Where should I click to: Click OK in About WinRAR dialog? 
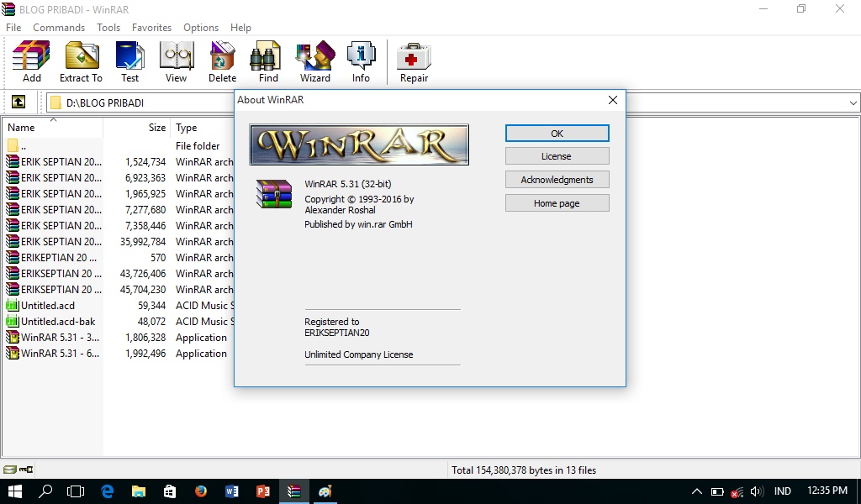[x=557, y=134]
